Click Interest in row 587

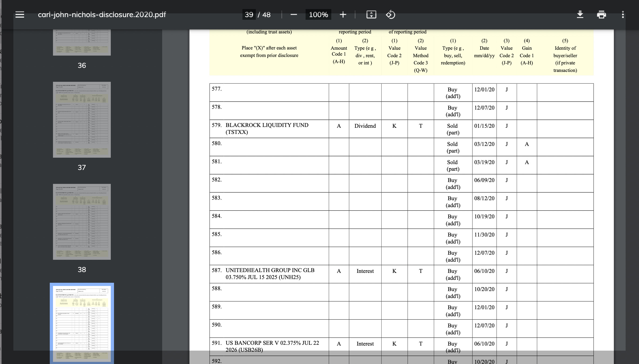pos(365,271)
